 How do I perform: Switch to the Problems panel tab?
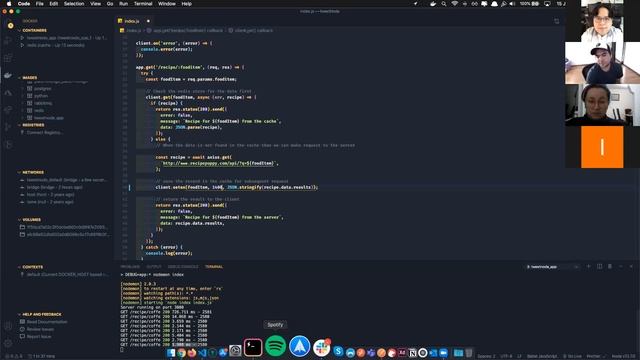pos(130,267)
